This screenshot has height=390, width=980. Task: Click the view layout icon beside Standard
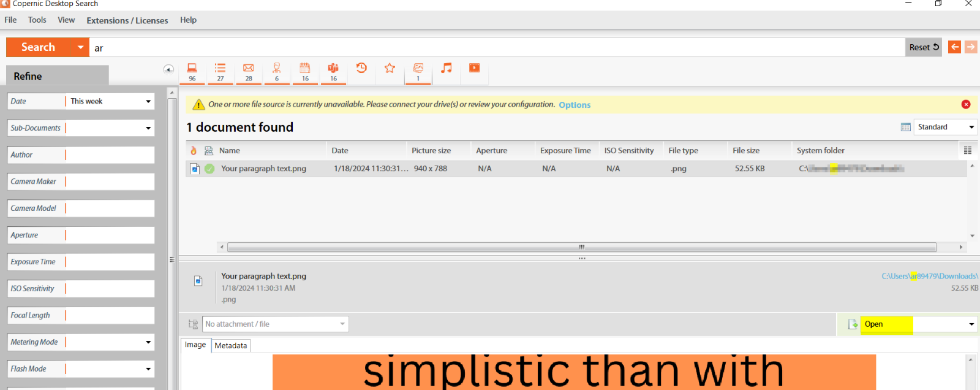(906, 127)
